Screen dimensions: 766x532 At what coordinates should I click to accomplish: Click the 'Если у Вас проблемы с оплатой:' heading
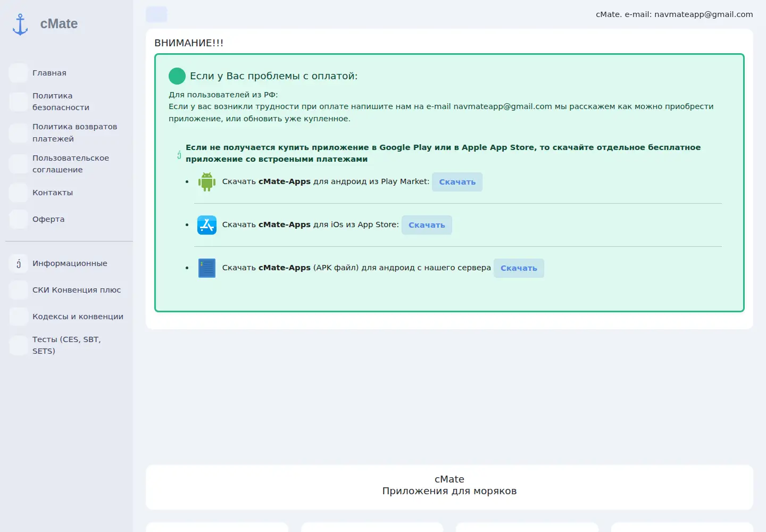(x=273, y=76)
